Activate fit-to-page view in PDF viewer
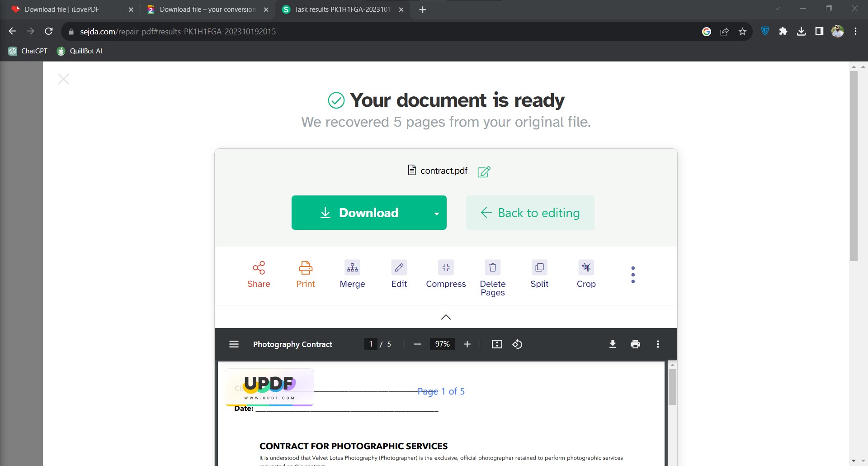This screenshot has width=868, height=466. pos(496,344)
